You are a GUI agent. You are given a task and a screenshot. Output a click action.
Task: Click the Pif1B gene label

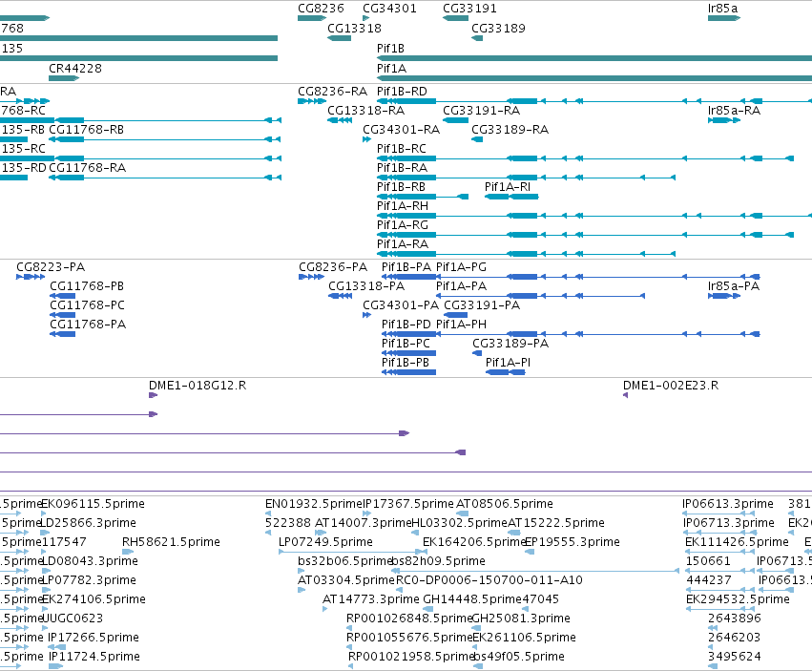(x=390, y=48)
